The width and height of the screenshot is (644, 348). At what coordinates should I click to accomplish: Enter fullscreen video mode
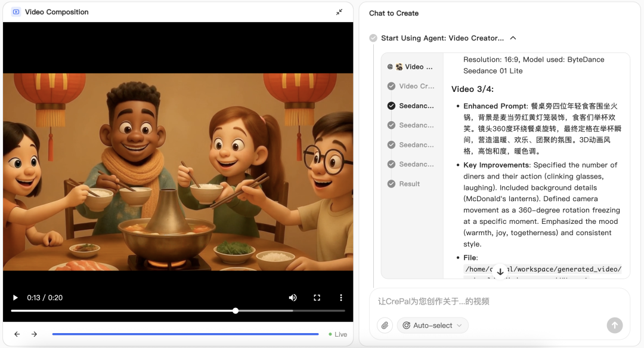point(317,297)
